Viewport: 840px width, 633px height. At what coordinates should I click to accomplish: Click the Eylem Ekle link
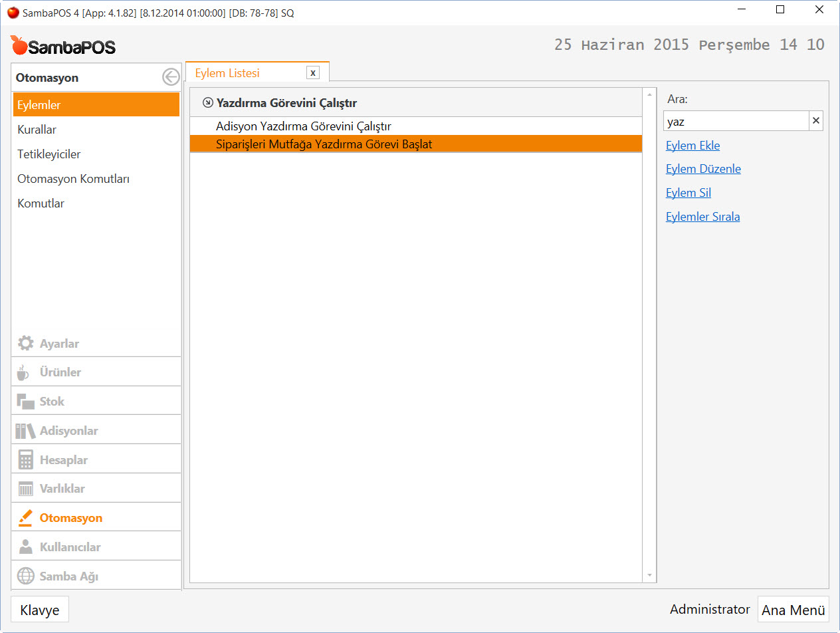[692, 146]
